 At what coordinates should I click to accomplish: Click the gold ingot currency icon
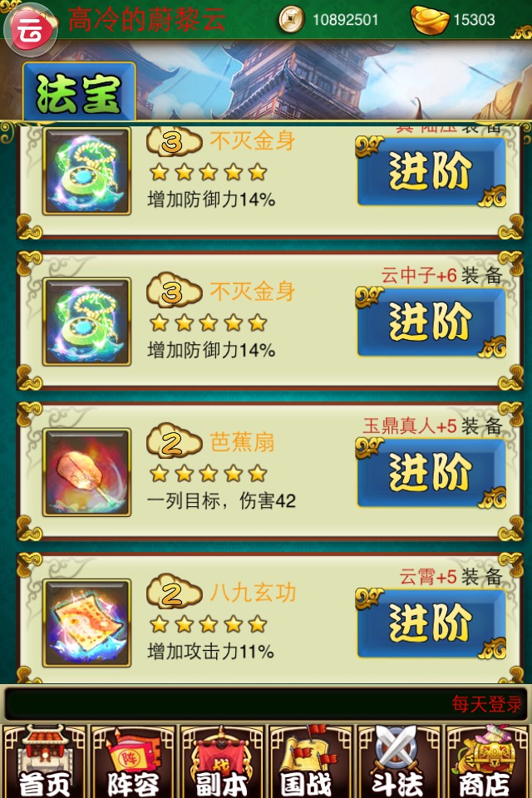[431, 20]
